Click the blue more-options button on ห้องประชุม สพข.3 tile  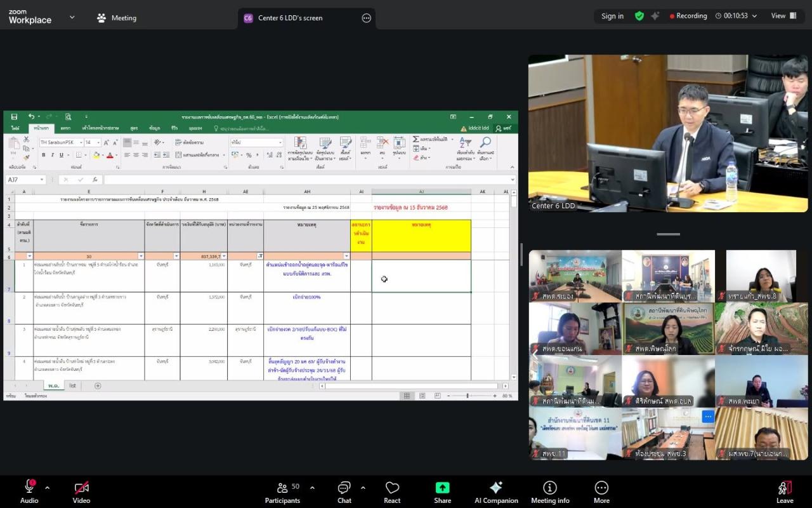(x=708, y=417)
